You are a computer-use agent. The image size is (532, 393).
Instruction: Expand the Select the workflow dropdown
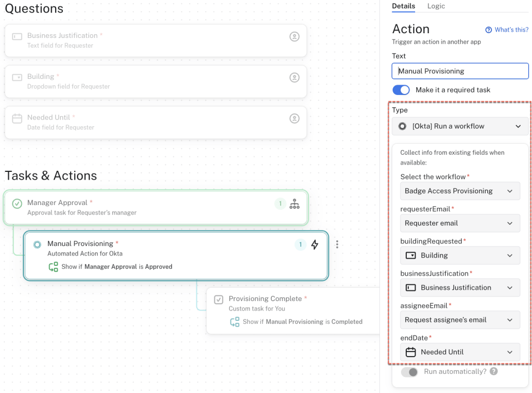tap(460, 191)
